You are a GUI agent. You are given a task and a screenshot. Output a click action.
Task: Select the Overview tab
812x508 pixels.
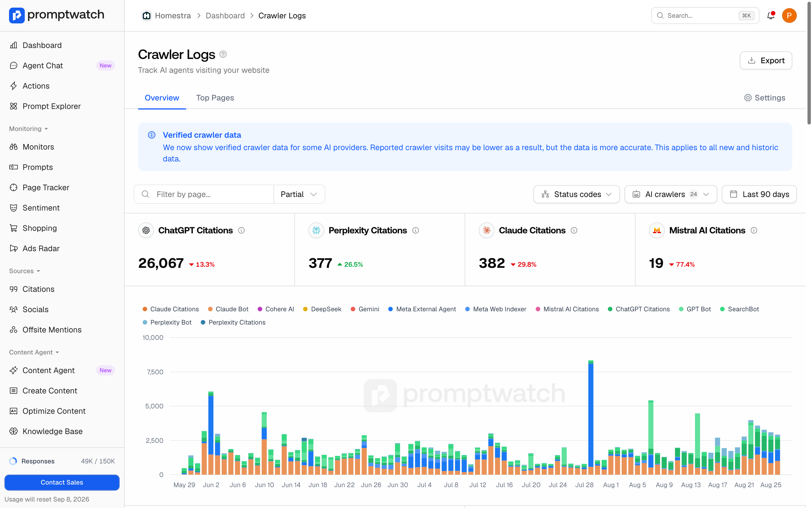point(162,98)
